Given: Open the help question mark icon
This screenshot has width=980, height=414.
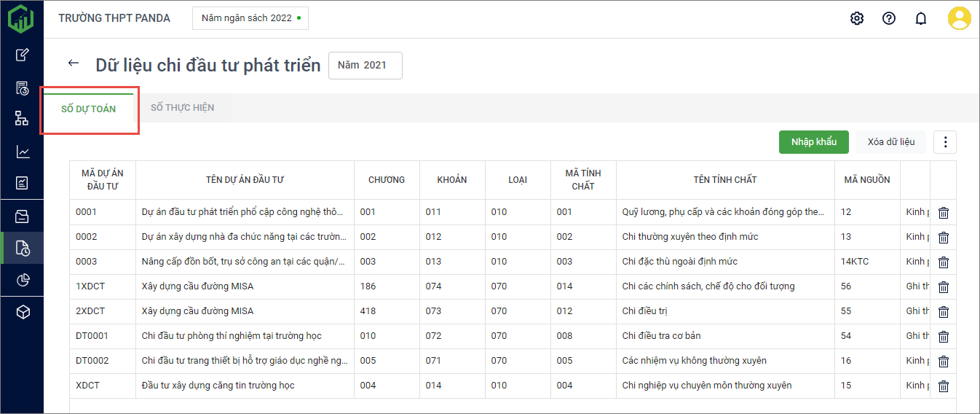Looking at the screenshot, I should (889, 19).
